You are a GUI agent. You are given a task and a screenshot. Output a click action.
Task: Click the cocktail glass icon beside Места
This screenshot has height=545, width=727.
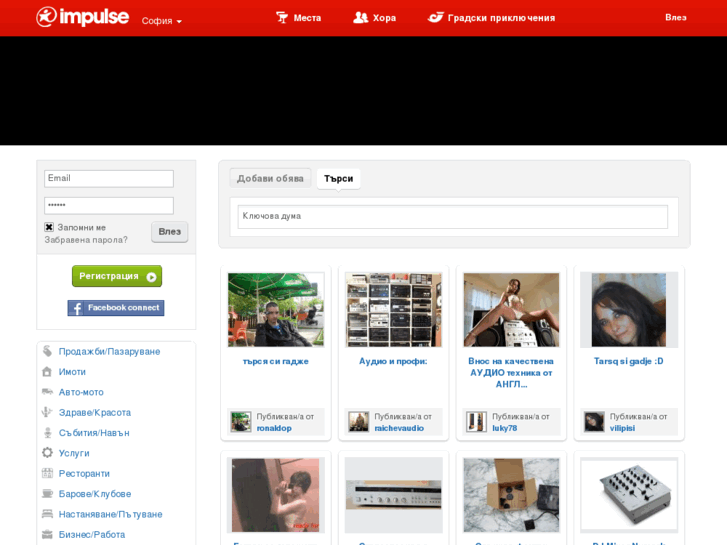coord(282,18)
